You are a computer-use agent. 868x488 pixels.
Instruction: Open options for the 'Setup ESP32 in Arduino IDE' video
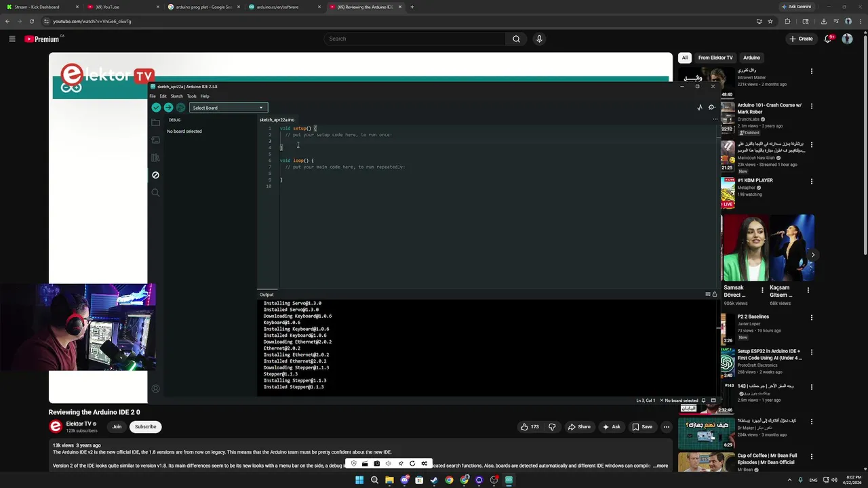click(x=812, y=352)
